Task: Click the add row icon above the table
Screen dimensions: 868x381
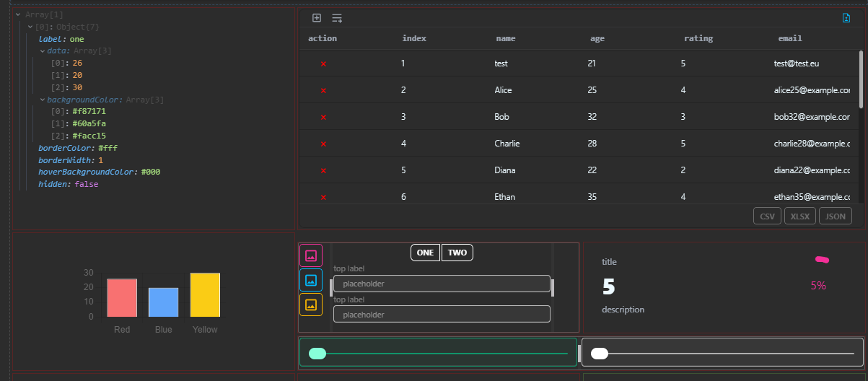Action: [337, 18]
